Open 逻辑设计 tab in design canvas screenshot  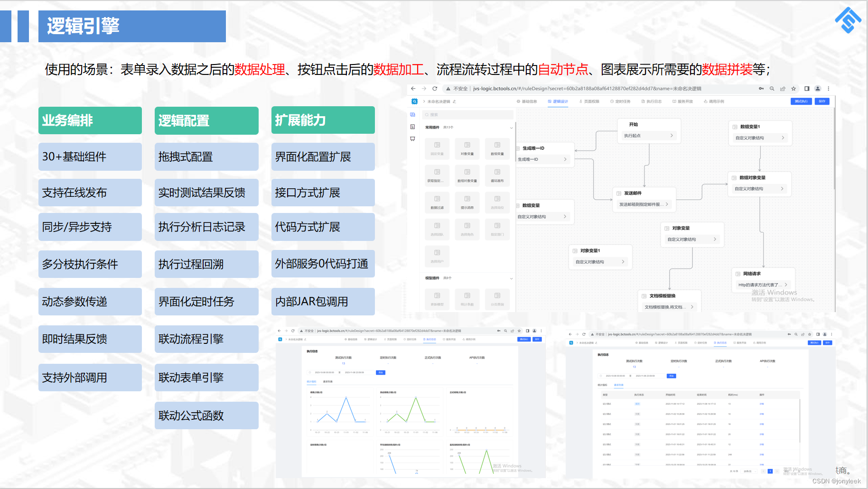pyautogui.click(x=558, y=101)
